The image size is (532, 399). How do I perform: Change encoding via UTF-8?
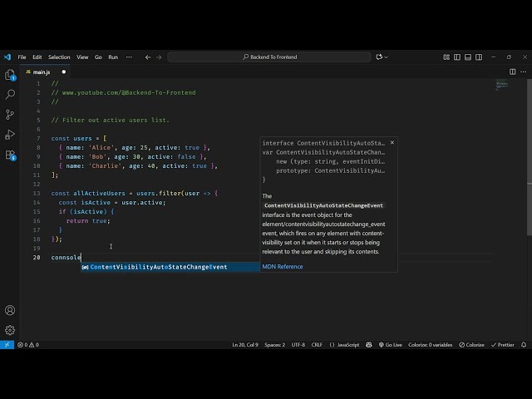point(298,345)
